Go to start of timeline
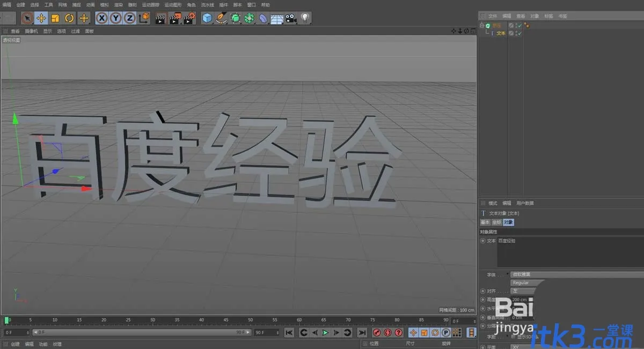Screen dimensions: 644x349 [x=289, y=332]
